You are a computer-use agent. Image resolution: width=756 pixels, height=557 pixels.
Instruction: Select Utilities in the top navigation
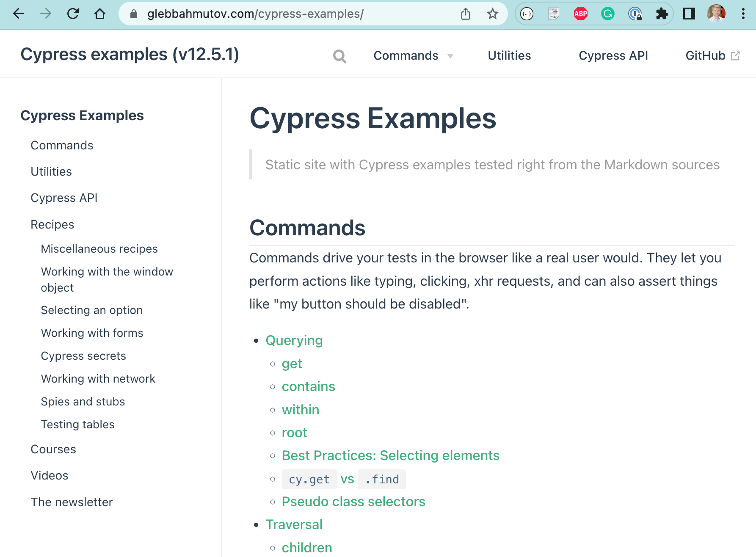tap(509, 55)
